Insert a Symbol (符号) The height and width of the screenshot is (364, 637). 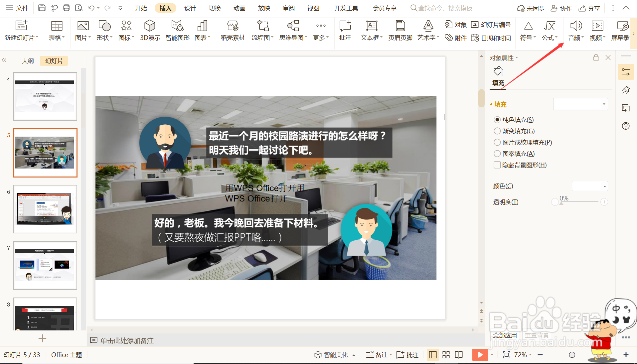pos(528,31)
